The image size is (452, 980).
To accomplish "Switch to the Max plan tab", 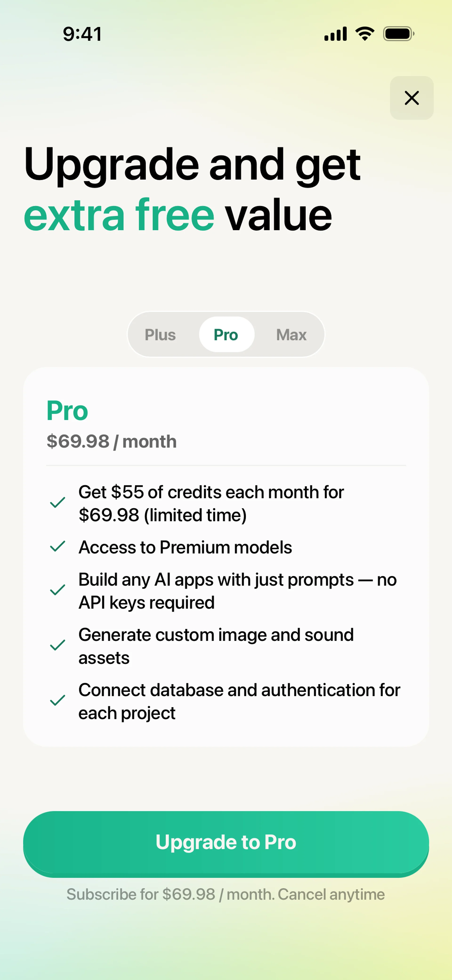I will (x=291, y=335).
